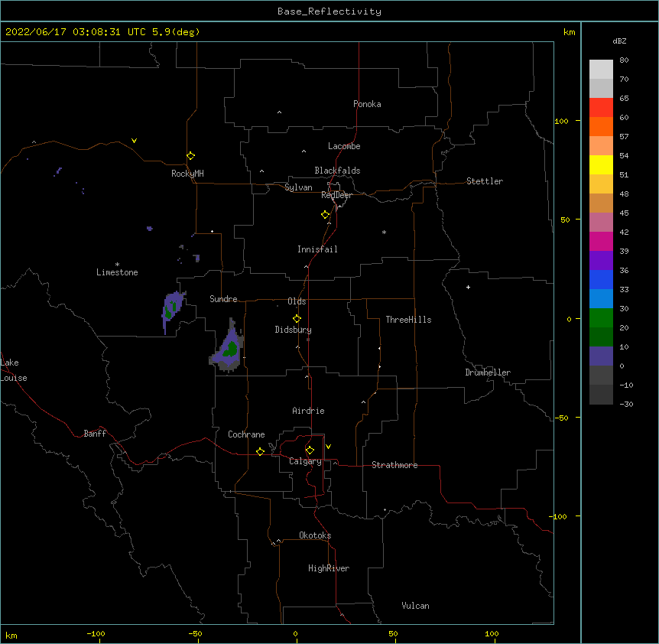
Task: Click the green 30 dBZ color swatch
Action: tap(601, 318)
